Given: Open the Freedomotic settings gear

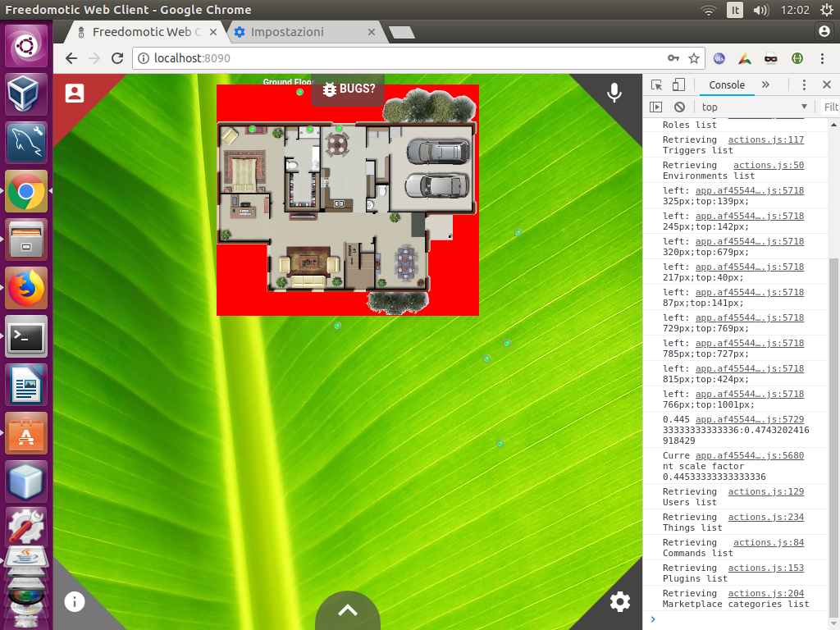Looking at the screenshot, I should point(620,601).
